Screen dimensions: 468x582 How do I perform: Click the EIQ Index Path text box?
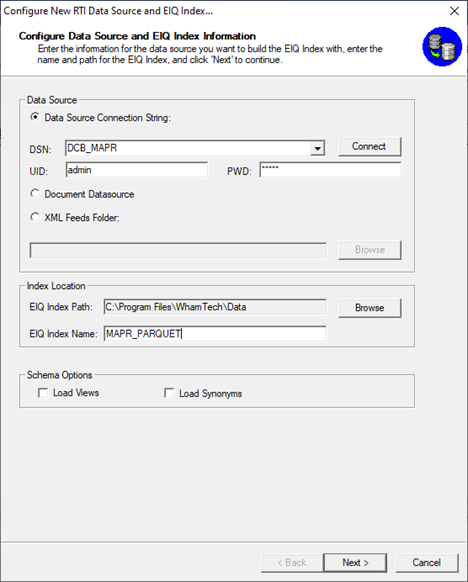click(215, 307)
